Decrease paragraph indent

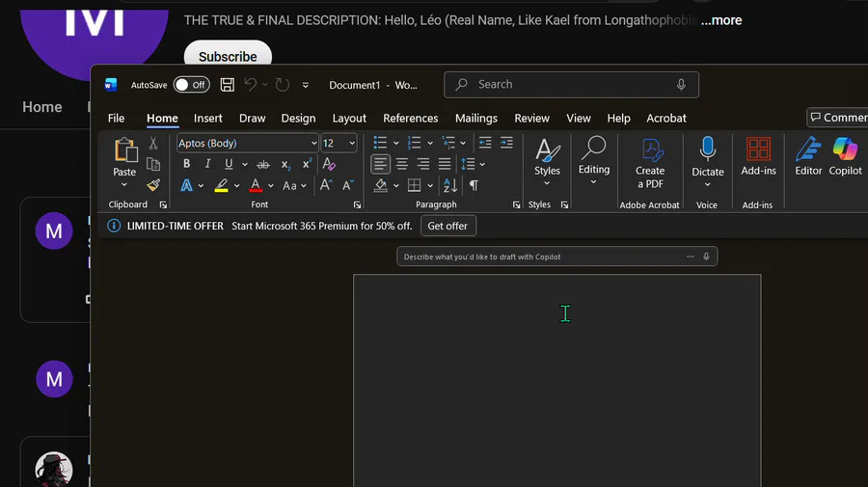pos(485,143)
